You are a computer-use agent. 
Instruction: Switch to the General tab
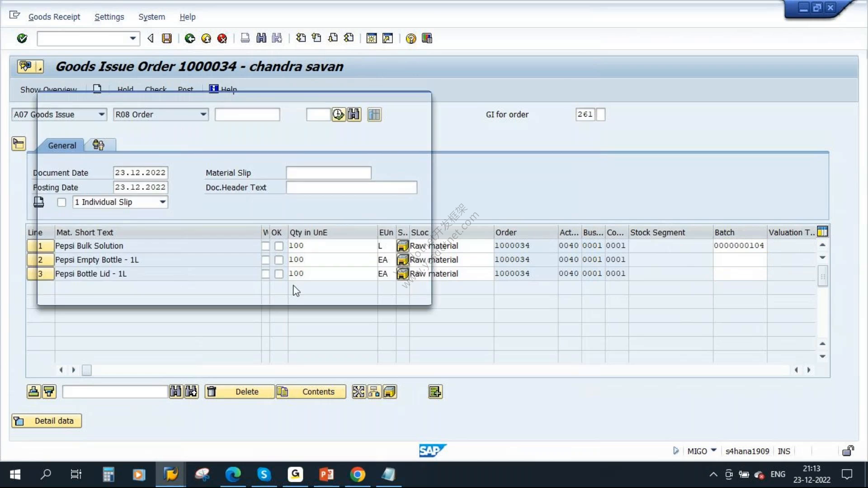(x=62, y=145)
